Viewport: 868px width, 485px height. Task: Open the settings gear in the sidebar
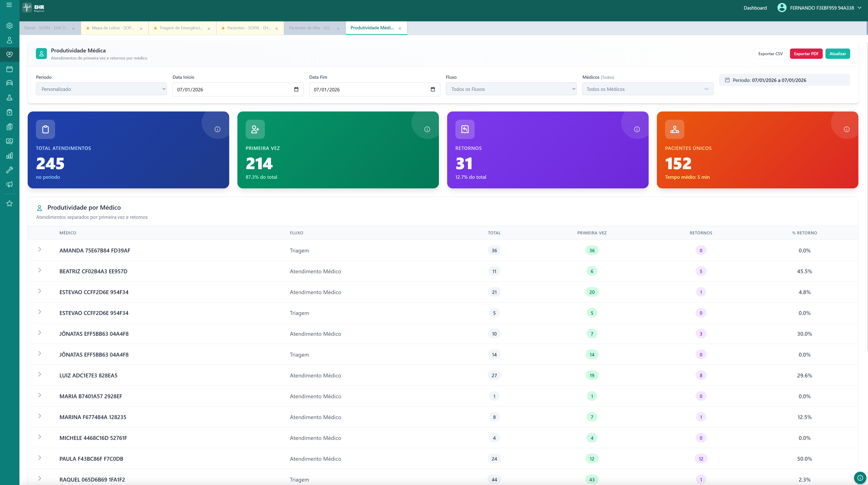pyautogui.click(x=9, y=26)
